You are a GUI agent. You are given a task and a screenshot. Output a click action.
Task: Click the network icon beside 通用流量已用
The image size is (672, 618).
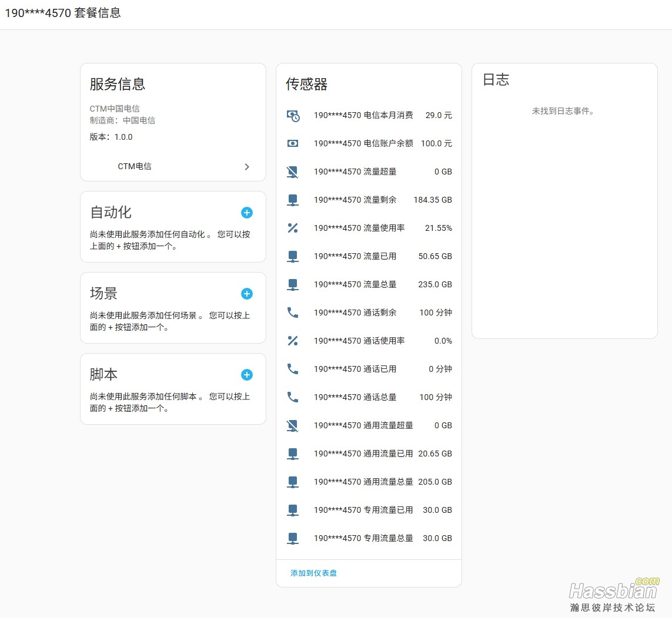[x=293, y=454]
